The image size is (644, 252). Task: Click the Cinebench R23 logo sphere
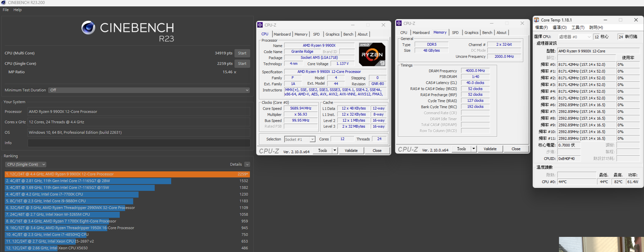pyautogui.click(x=88, y=28)
